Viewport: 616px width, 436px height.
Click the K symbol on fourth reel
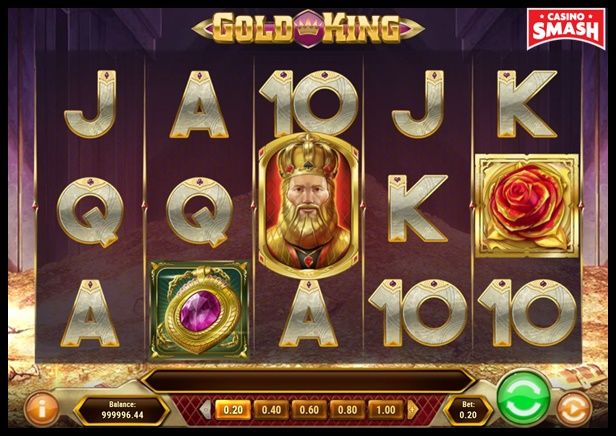418,208
